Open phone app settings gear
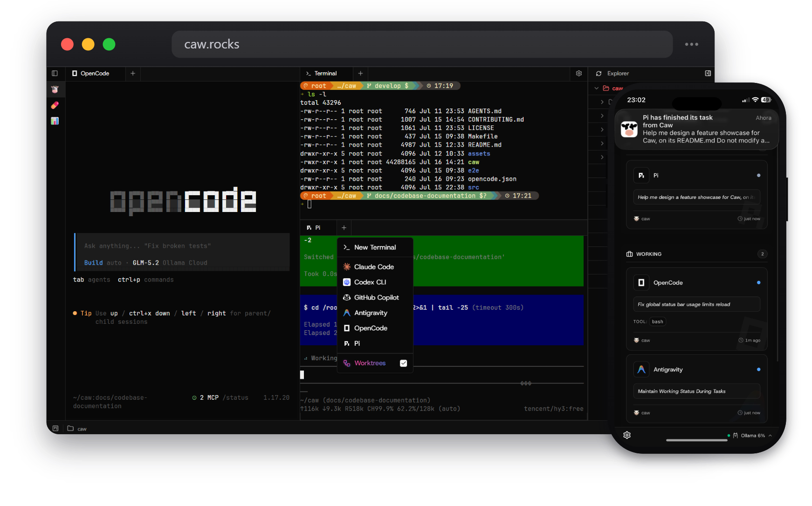The height and width of the screenshot is (506, 812). tap(627, 435)
